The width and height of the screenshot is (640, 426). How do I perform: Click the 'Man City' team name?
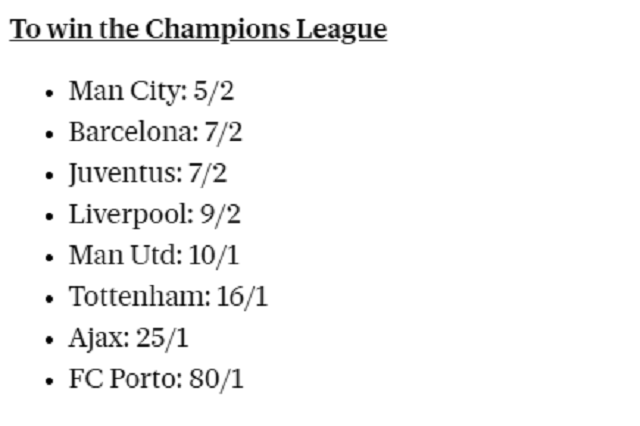pos(125,91)
